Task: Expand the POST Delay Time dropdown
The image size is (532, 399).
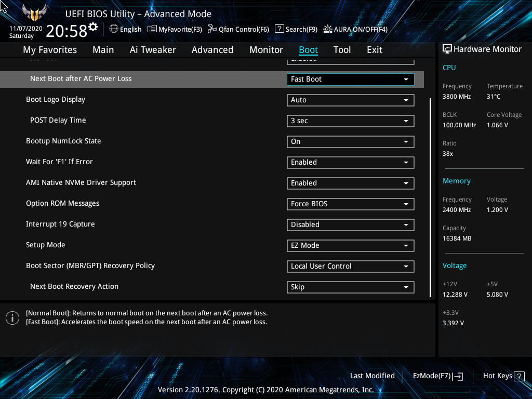Action: 351,121
